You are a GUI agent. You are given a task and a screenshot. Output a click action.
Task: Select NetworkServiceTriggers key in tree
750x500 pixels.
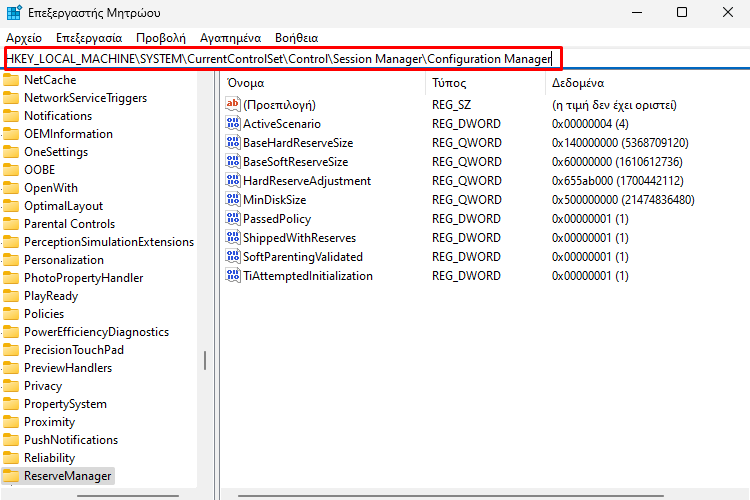click(x=86, y=98)
